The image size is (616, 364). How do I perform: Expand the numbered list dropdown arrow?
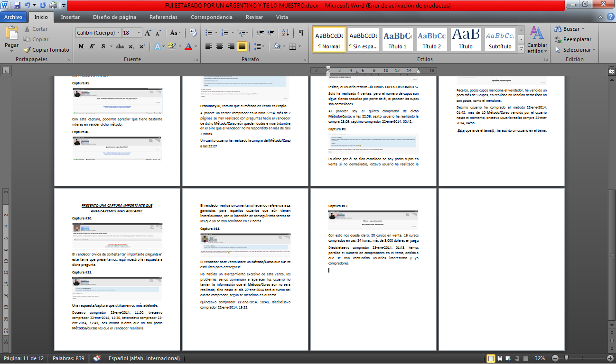233,33
